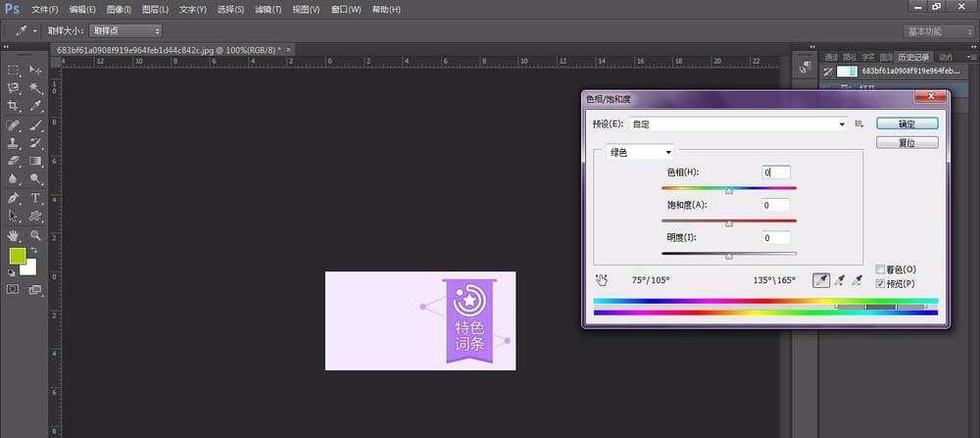Expand the 绿色 color range dropdown
Image resolution: width=980 pixels, height=438 pixels.
click(x=640, y=152)
